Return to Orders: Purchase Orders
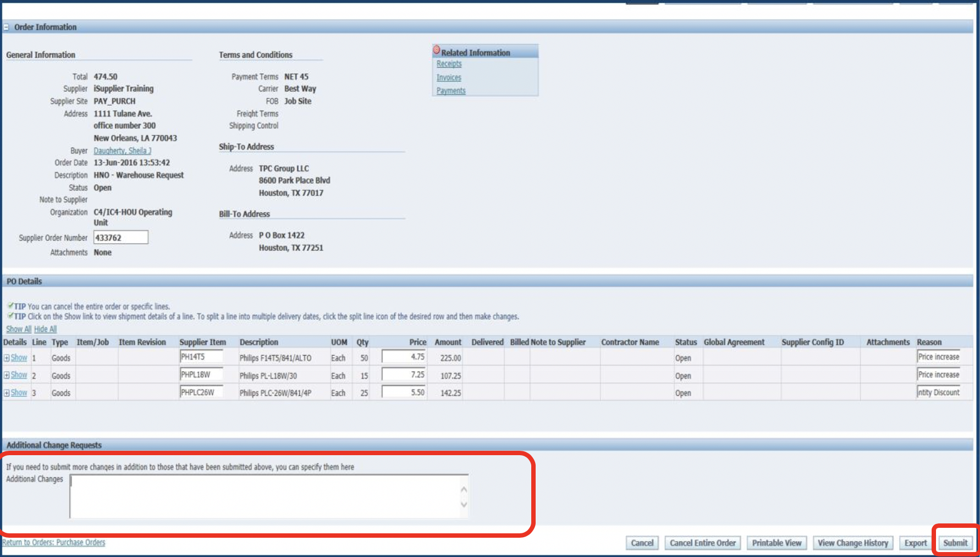Screen dimensions: 980x557 (x=53, y=543)
